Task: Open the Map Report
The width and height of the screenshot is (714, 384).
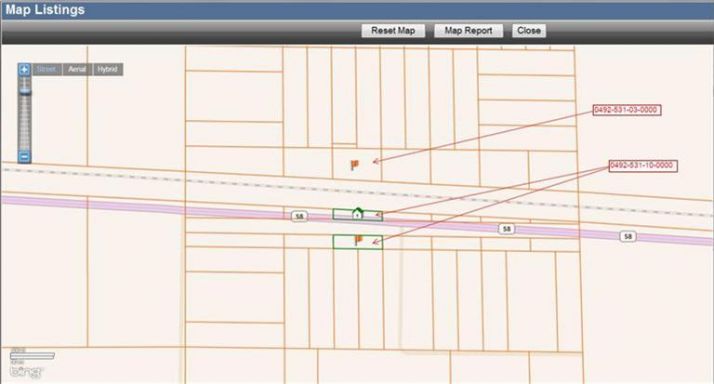Action: (468, 31)
